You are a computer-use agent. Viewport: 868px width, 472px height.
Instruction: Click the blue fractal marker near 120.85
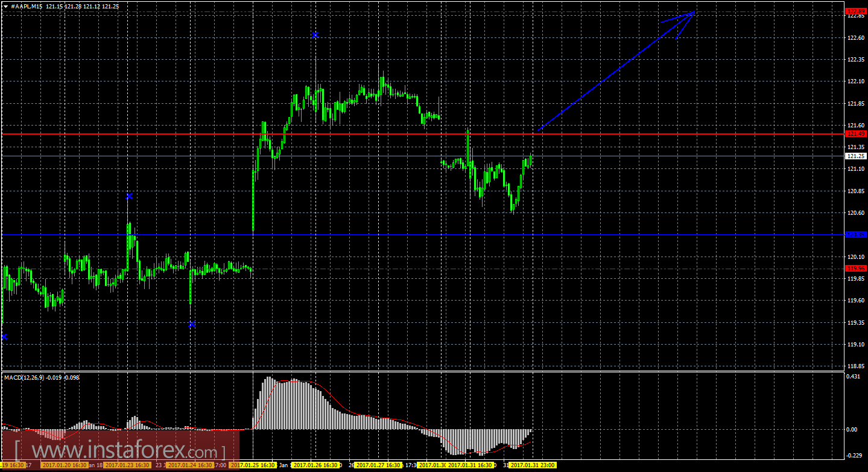[129, 196]
